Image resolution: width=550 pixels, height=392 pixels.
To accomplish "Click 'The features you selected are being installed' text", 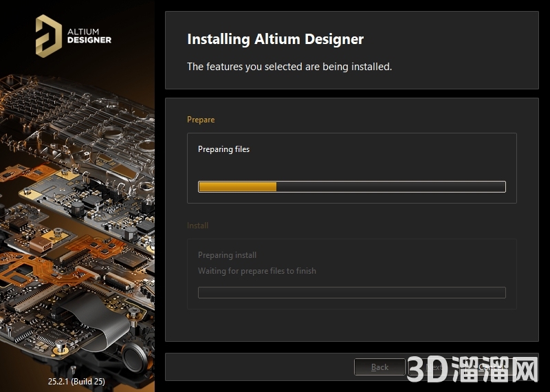I will [x=289, y=66].
